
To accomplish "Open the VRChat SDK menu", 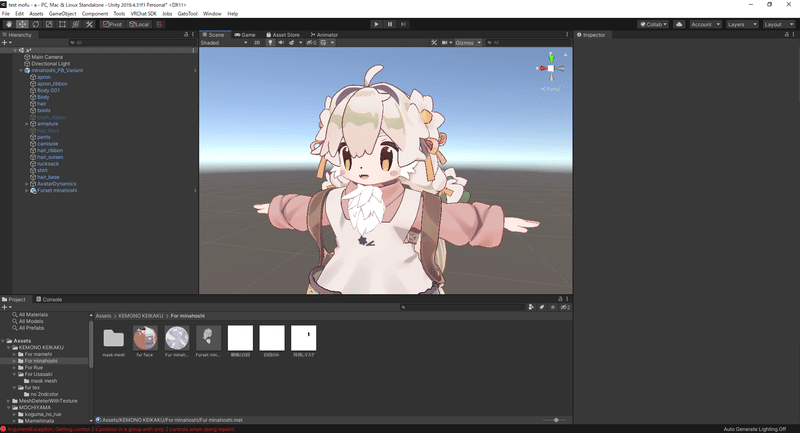I will 143,14.
